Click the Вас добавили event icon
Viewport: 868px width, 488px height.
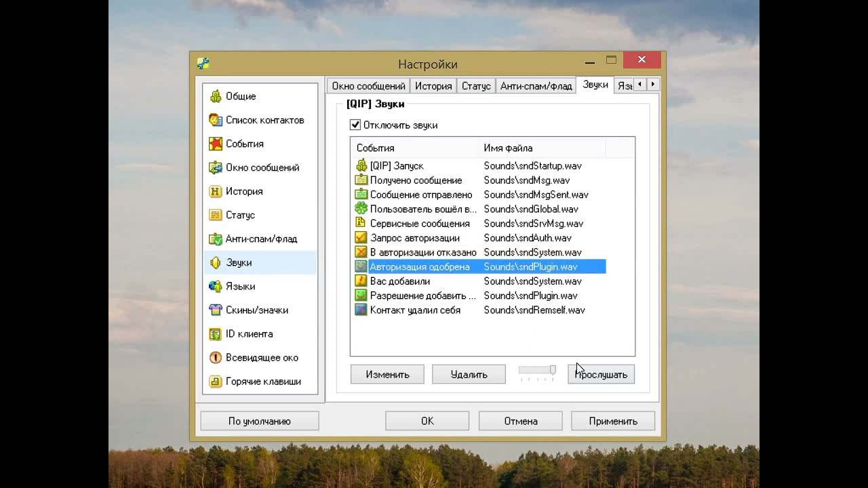(x=361, y=281)
